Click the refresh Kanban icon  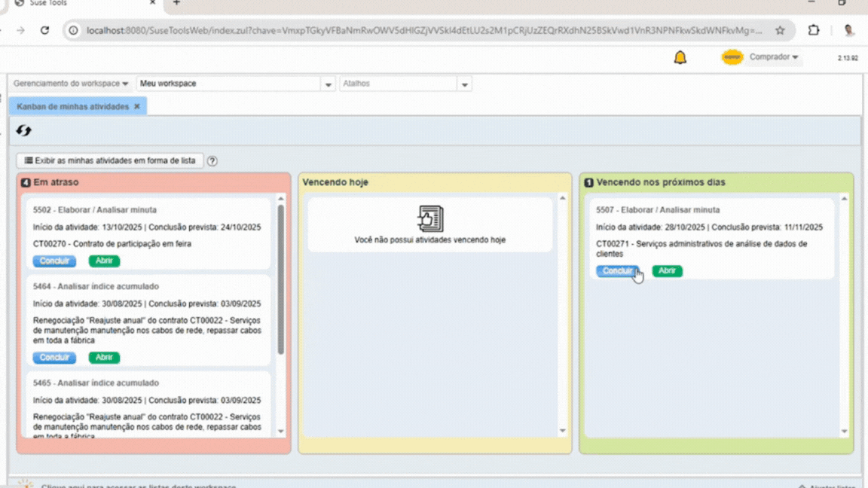23,130
